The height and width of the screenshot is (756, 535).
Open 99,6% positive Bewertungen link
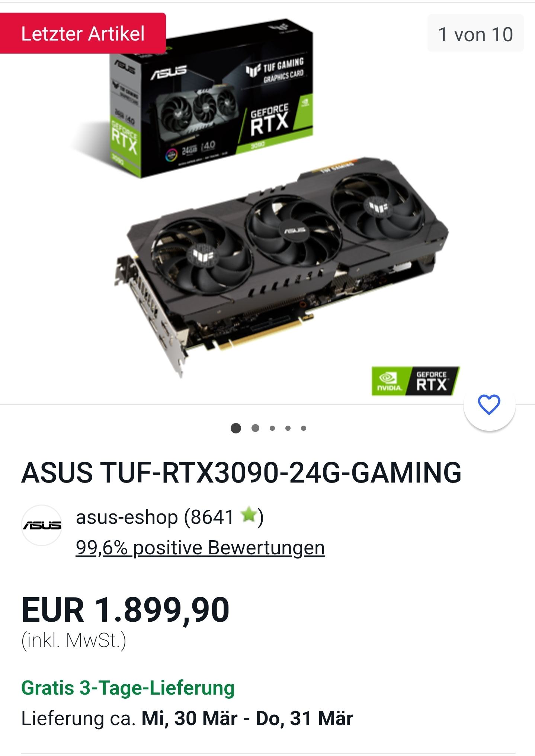[200, 548]
